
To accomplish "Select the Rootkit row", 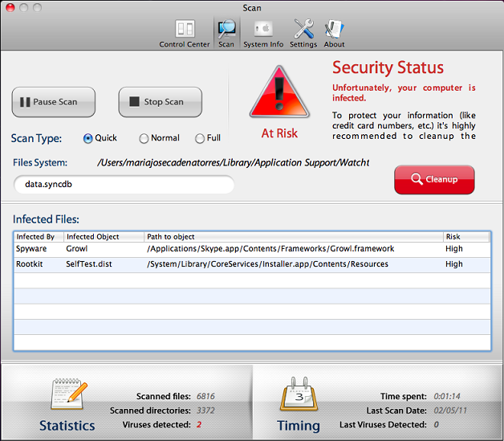I will pyautogui.click(x=252, y=265).
